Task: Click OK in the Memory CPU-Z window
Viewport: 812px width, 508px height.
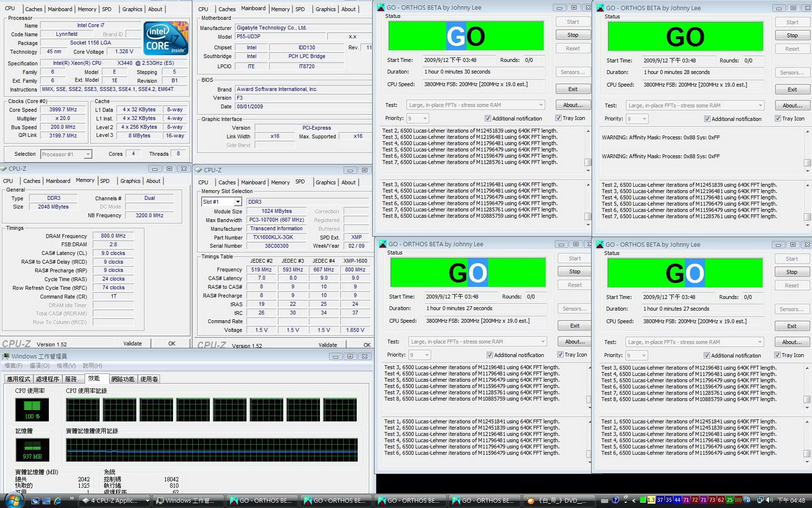Action: pos(172,344)
